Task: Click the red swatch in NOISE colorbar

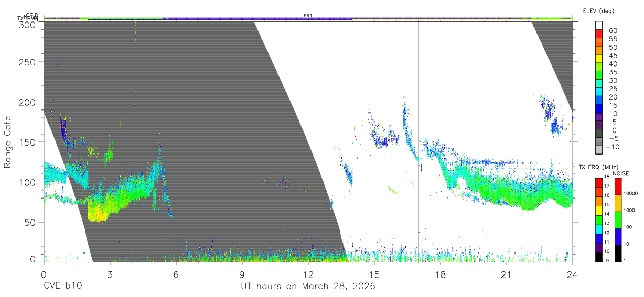Action: [x=618, y=186]
